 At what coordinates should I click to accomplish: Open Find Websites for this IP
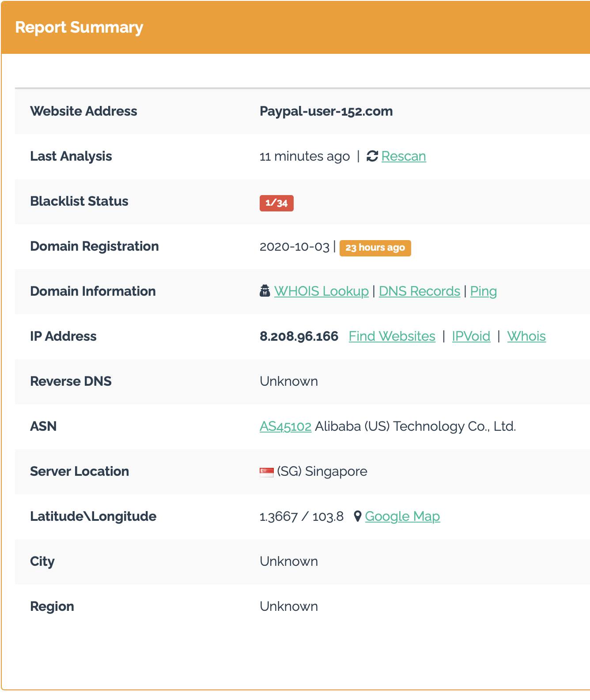[x=392, y=336]
